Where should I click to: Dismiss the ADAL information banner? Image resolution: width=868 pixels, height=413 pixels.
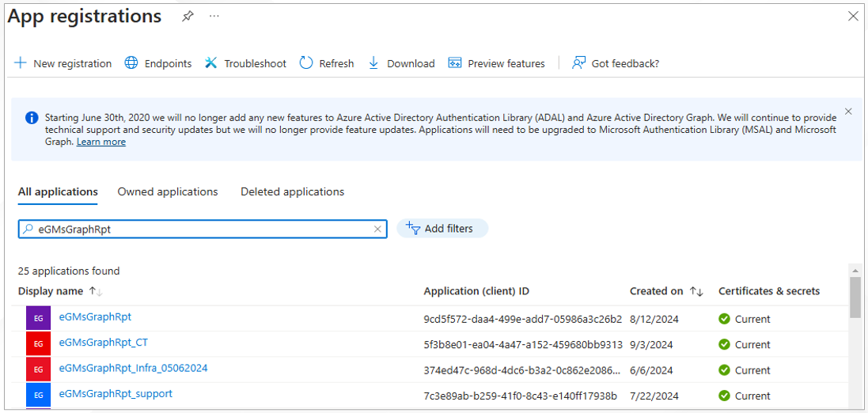849,112
